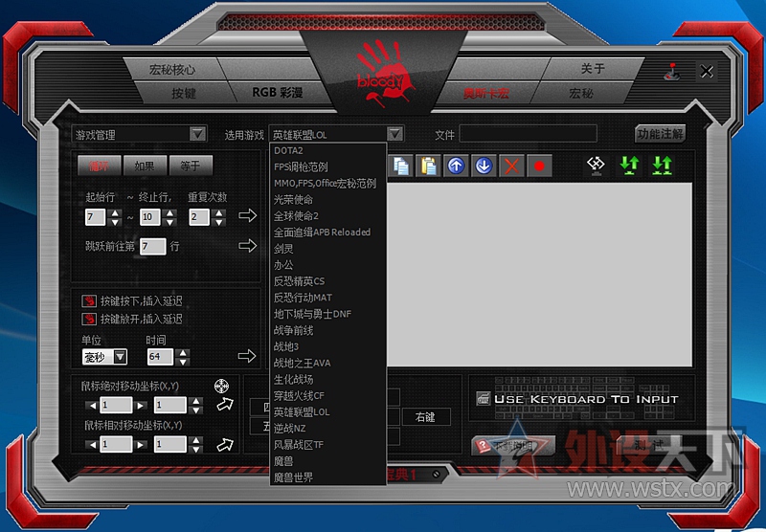
Task: Decrease absolute X with left triangle
Action: click(x=93, y=405)
